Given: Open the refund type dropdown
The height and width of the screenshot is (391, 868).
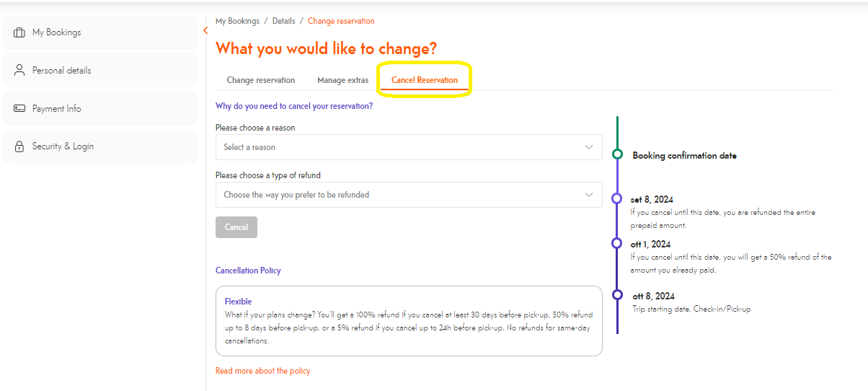Looking at the screenshot, I should click(x=408, y=195).
